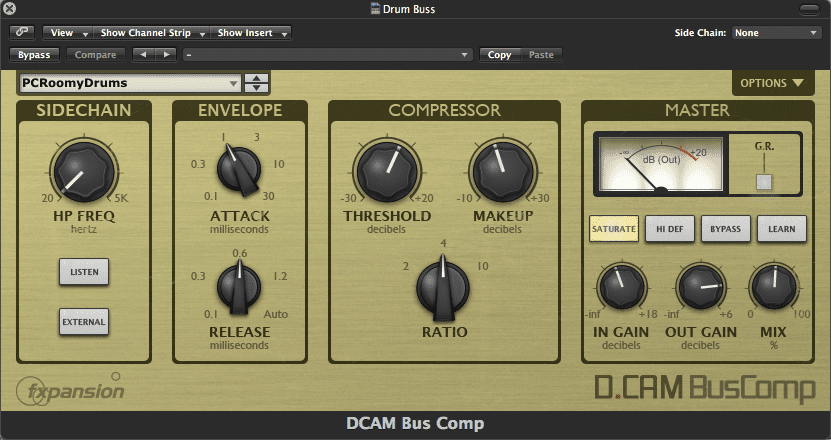831x440 pixels.
Task: Activate the LEARN button
Action: click(x=782, y=229)
